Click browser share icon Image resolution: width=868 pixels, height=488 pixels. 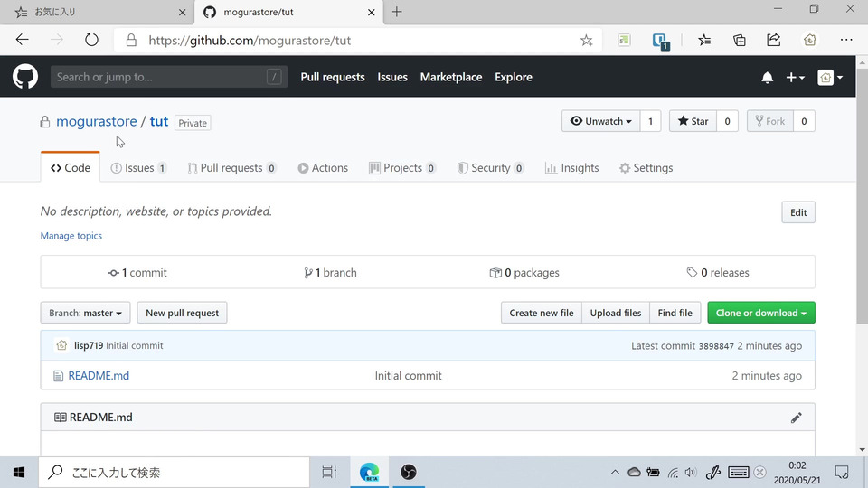pyautogui.click(x=773, y=40)
